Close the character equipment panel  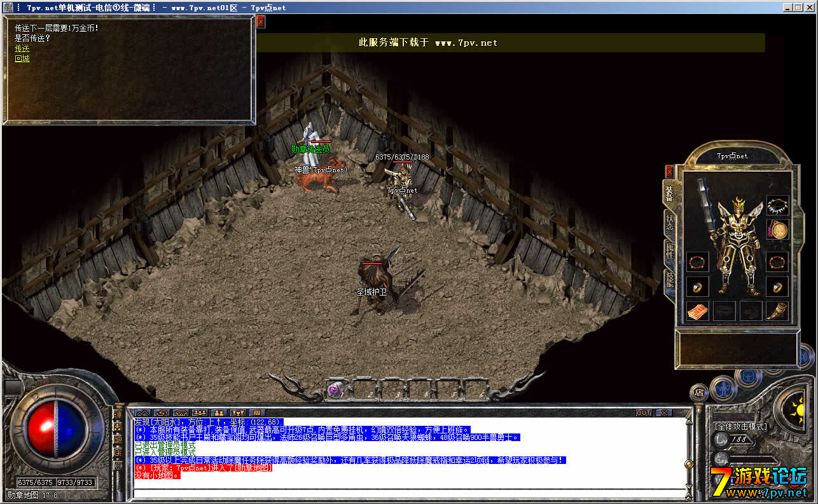[x=669, y=172]
